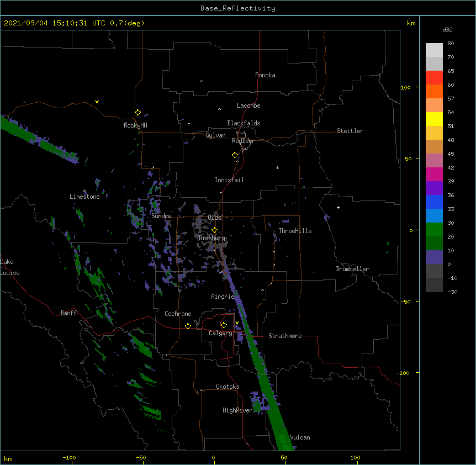Click the Calgary city label

coord(220,333)
